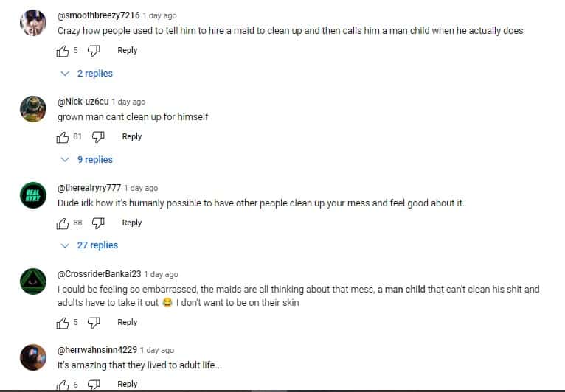
Task: Dislike the comment by @smoothbreezy7216
Action: pyautogui.click(x=94, y=51)
